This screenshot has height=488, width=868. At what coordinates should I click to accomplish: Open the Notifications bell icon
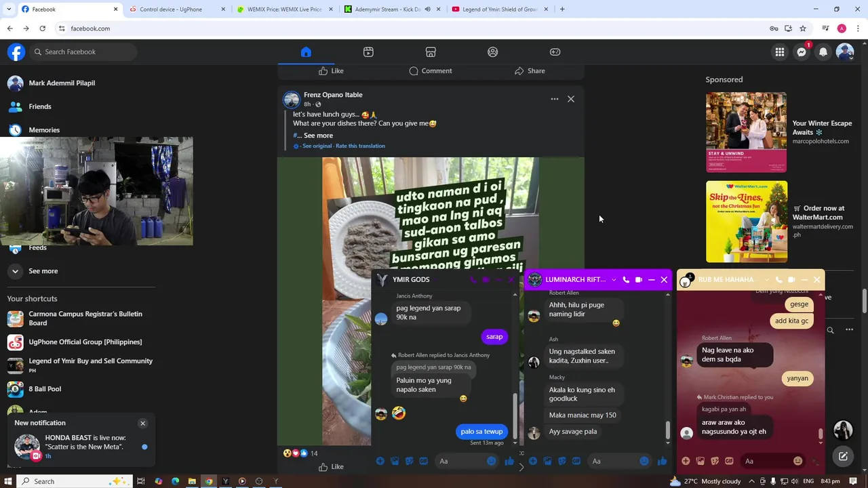click(823, 52)
